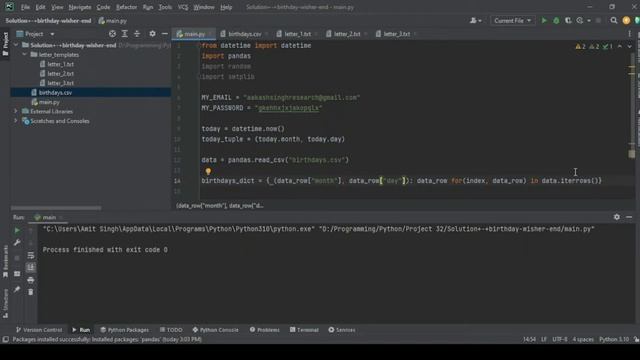
Task: Toggle the Structure tool window side button
Action: [x=5, y=303]
